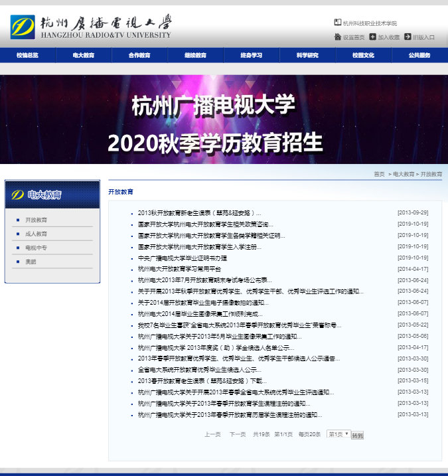Screen dimensions: 448x476
Task: Click the 共19条 total count text
Action: [261, 434]
